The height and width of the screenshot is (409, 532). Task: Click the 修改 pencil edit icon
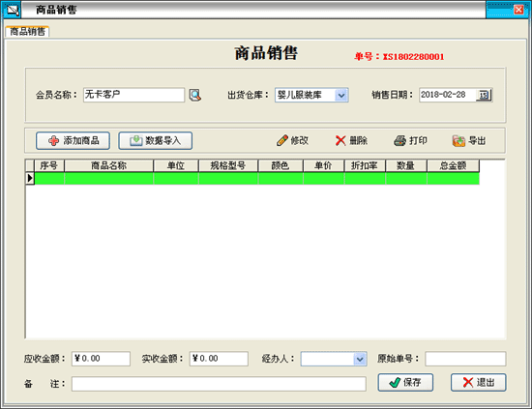(282, 140)
